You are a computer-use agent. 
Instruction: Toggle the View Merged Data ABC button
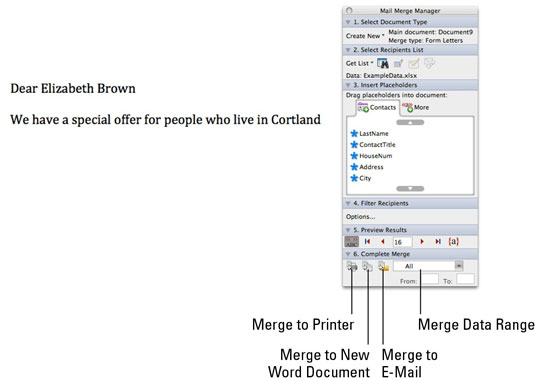tap(351, 241)
